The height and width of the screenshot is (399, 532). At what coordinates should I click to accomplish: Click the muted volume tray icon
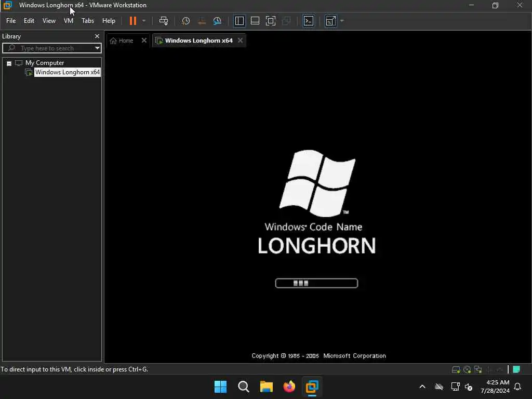(469, 387)
